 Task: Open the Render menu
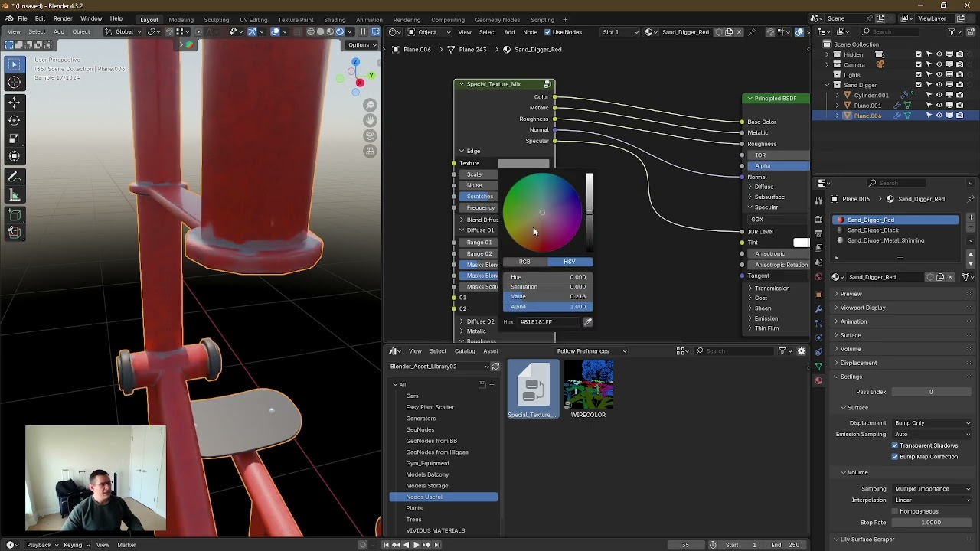[63, 18]
